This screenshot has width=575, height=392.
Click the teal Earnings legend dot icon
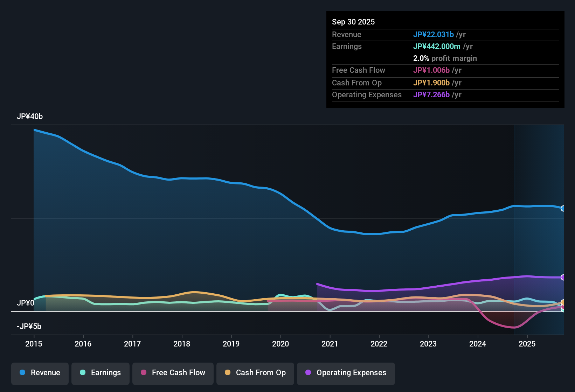point(83,373)
